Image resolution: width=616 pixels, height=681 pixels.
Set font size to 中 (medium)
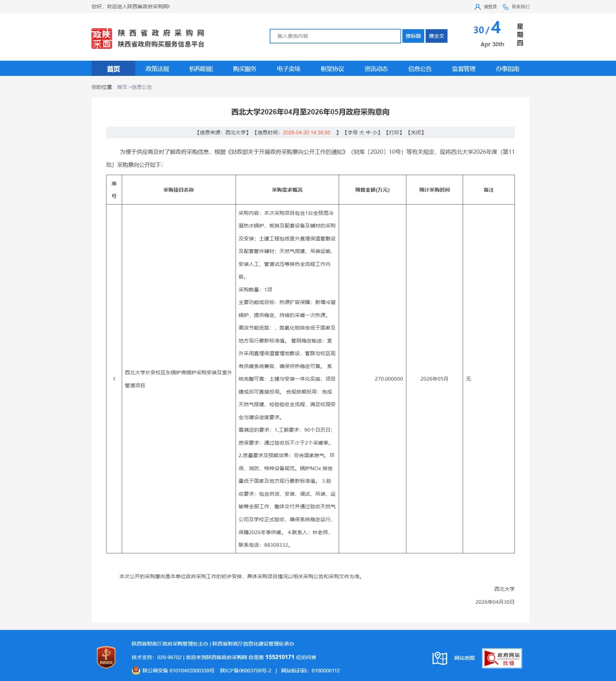click(368, 133)
